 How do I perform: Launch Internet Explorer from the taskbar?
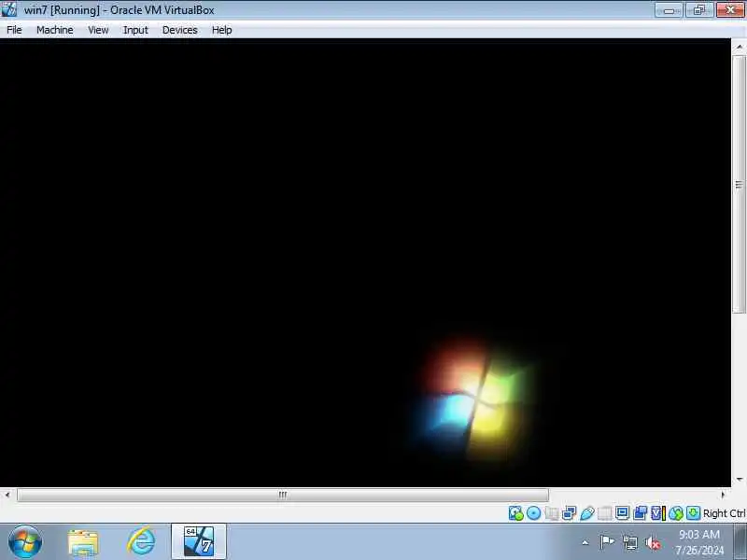coord(141,542)
